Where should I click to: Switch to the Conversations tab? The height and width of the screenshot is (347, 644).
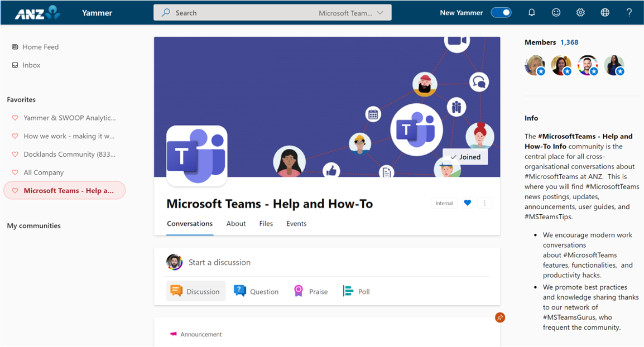pyautogui.click(x=190, y=223)
